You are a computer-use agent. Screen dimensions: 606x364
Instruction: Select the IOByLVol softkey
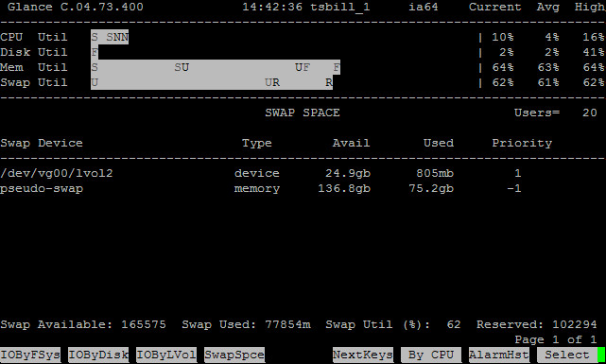[x=166, y=355]
